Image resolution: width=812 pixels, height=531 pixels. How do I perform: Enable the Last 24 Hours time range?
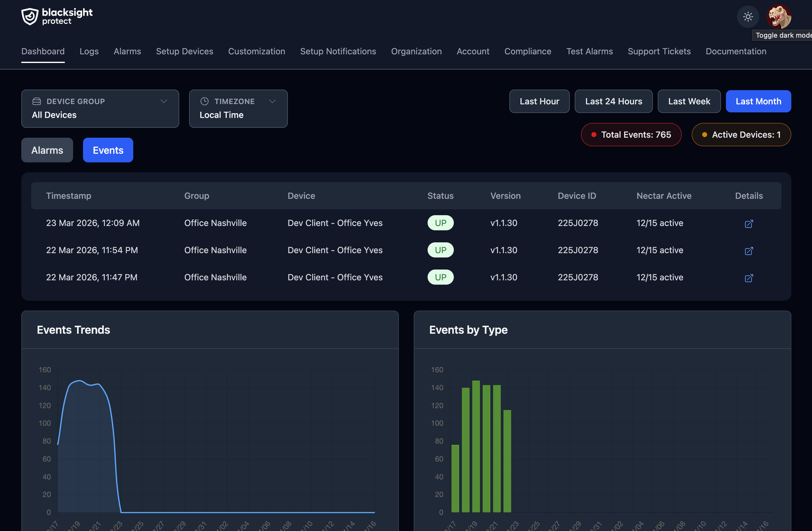(x=613, y=101)
